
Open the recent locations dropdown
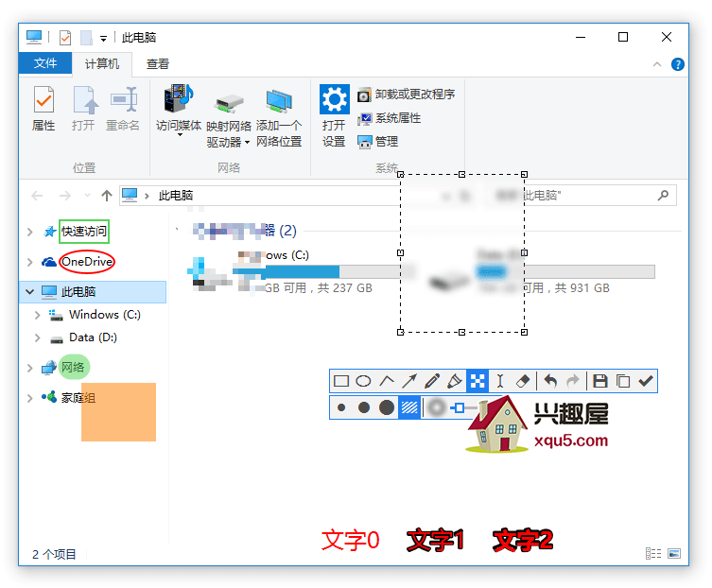[x=87, y=196]
